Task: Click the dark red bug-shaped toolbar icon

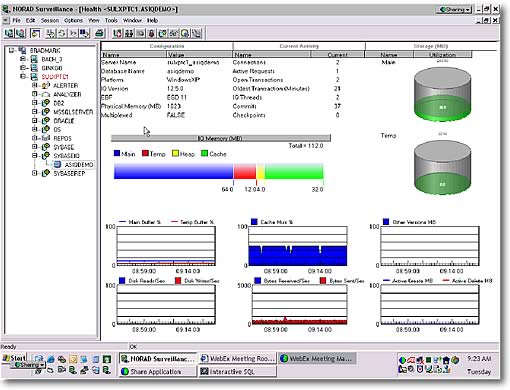Action: tap(151, 33)
